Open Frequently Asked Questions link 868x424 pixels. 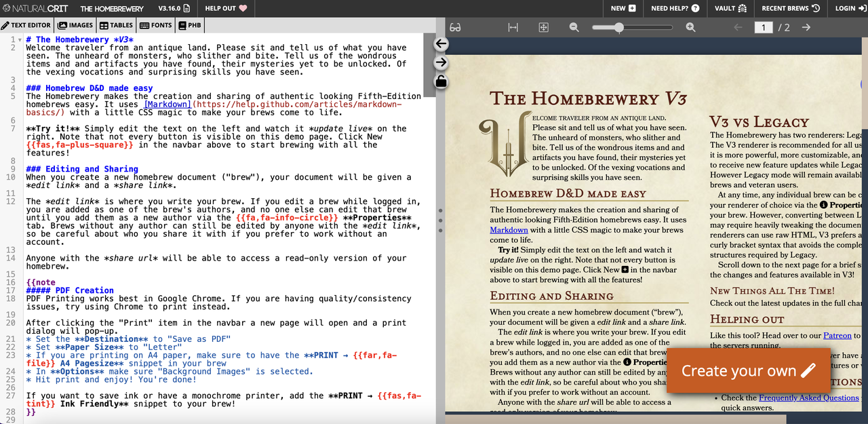pyautogui.click(x=809, y=398)
